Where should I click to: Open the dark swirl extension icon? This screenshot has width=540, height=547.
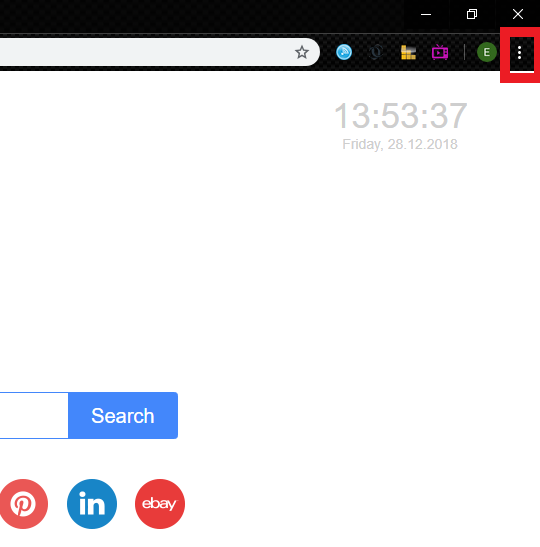coord(376,52)
